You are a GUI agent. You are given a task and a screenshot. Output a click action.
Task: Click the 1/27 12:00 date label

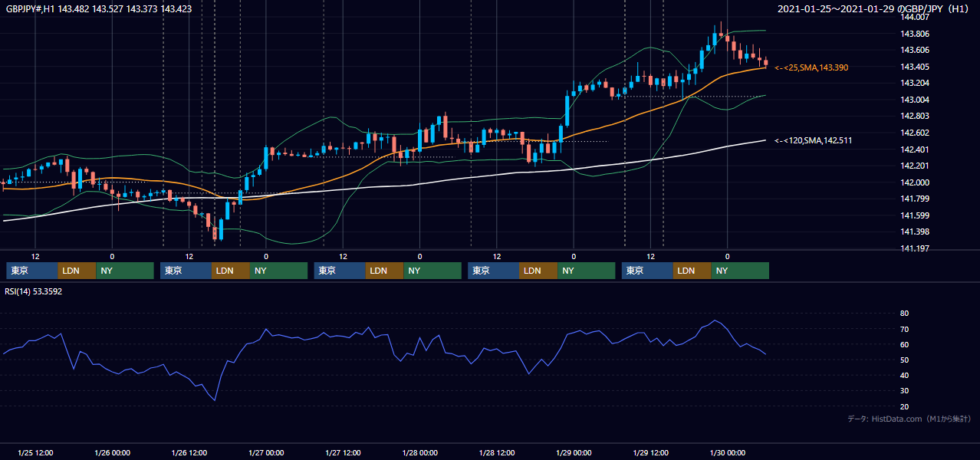343,452
